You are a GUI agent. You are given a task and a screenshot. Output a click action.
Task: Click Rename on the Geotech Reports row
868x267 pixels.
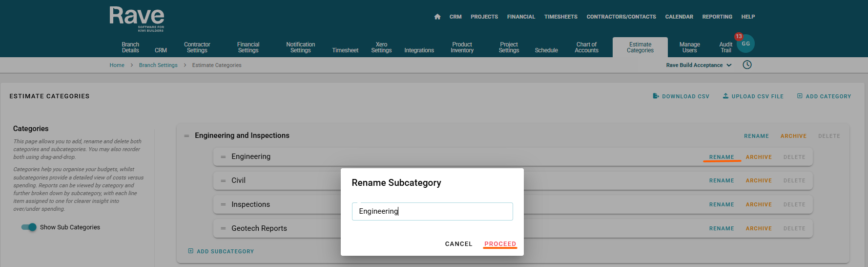pos(722,228)
